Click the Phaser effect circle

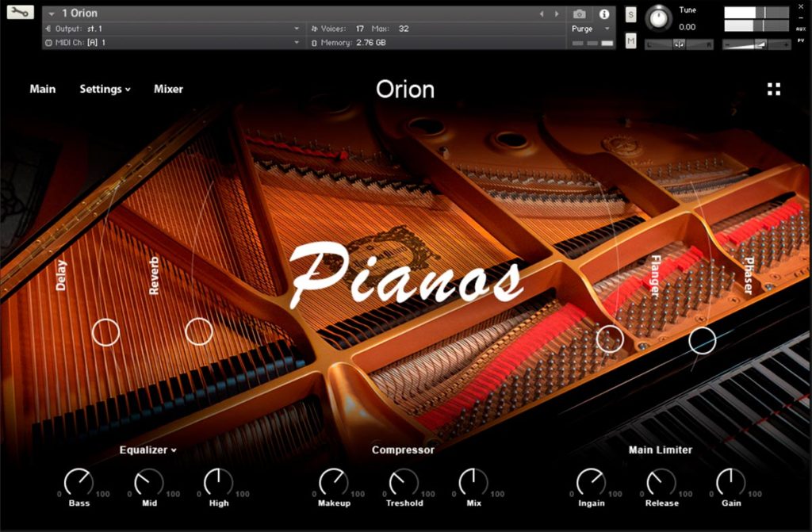click(703, 340)
